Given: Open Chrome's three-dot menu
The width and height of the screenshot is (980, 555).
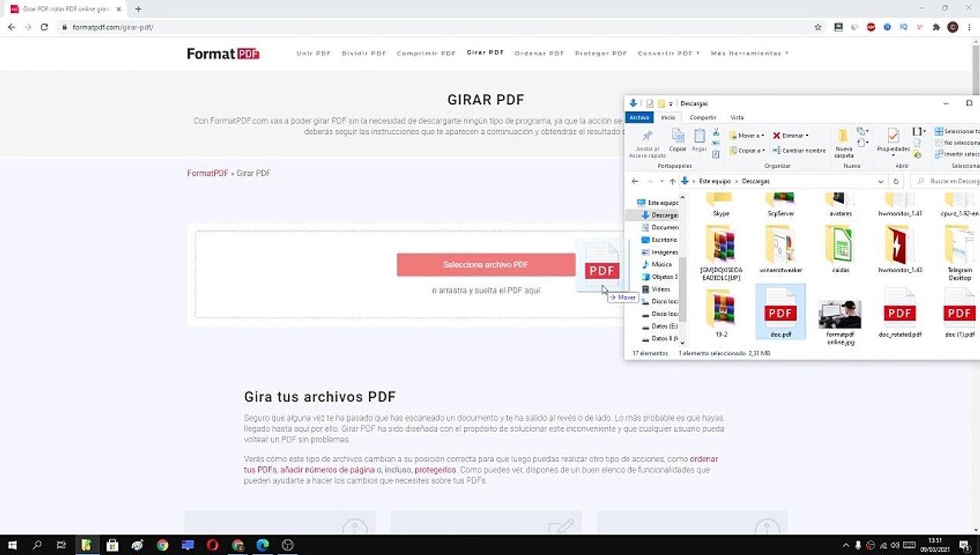Looking at the screenshot, I should (969, 27).
